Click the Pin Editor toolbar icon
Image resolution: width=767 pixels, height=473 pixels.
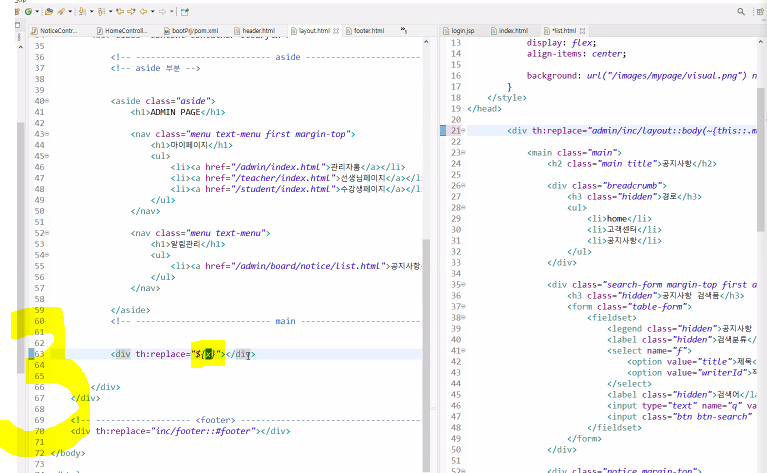(184, 12)
